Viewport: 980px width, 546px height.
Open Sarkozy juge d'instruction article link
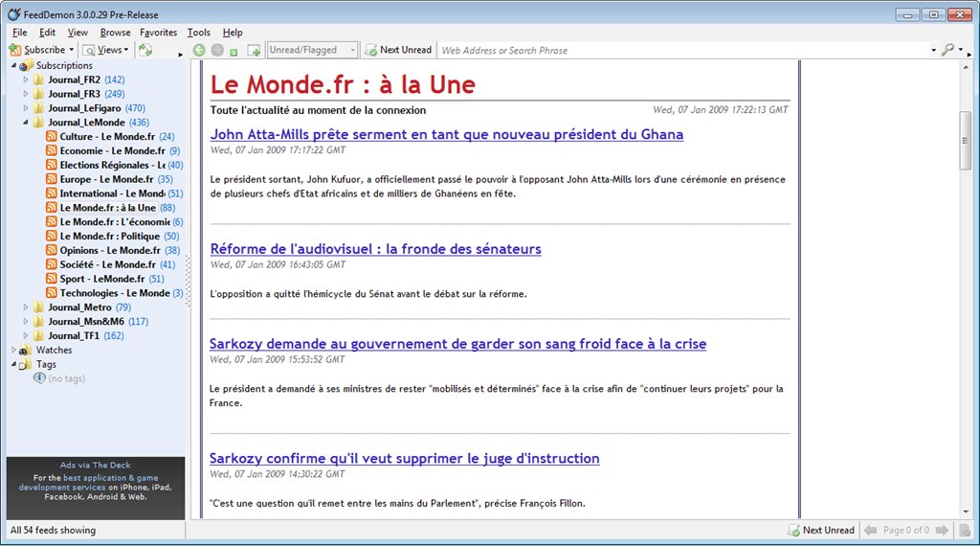pos(405,459)
